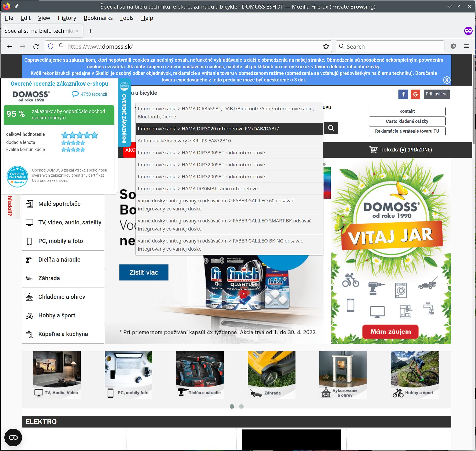Open Často kladené otázky
Image resolution: width=476 pixels, height=451 pixels.
click(x=407, y=121)
